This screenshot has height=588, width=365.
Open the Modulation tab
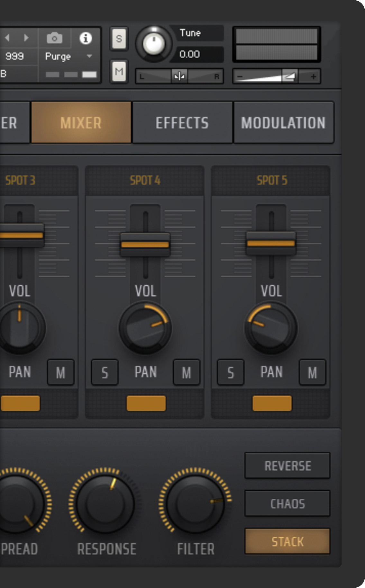pyautogui.click(x=283, y=123)
